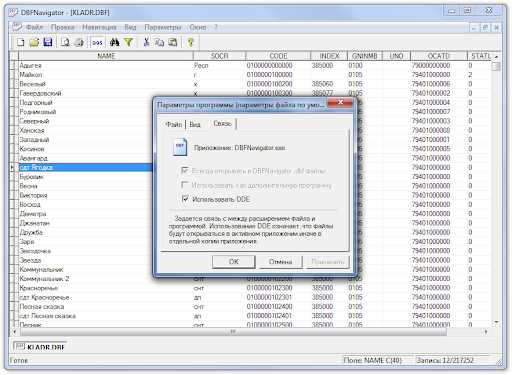Select the 'сдт Красноречье' name cell
The image size is (512, 375).
pyautogui.click(x=106, y=297)
